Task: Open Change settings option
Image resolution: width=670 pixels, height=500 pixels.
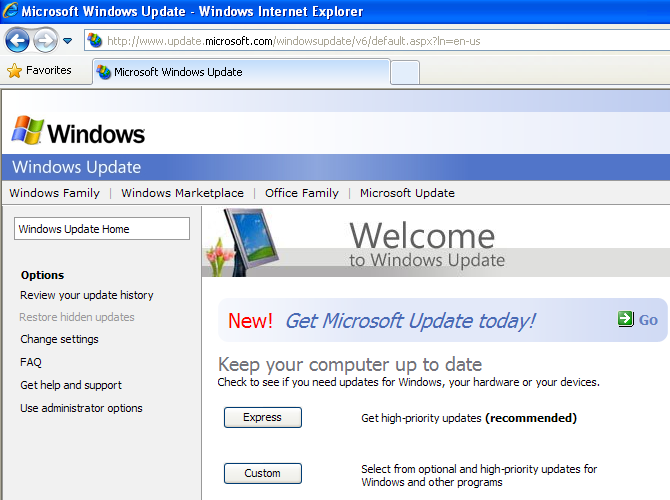Action: click(x=59, y=339)
